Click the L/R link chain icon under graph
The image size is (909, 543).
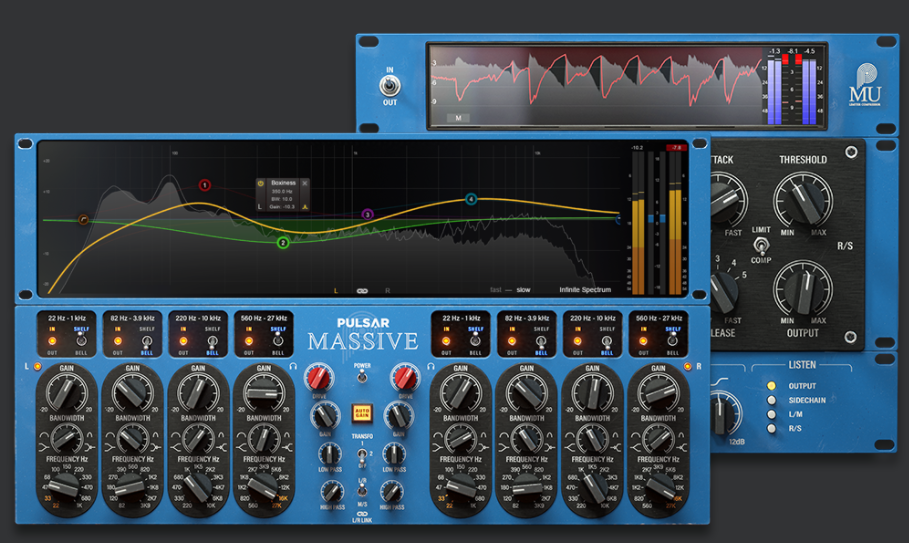point(362,291)
